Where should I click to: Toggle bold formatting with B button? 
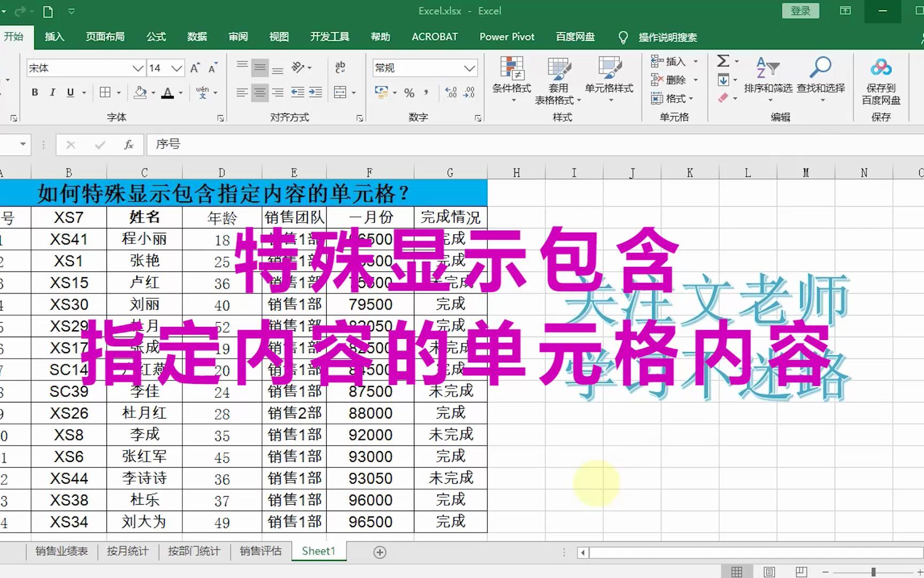point(34,92)
